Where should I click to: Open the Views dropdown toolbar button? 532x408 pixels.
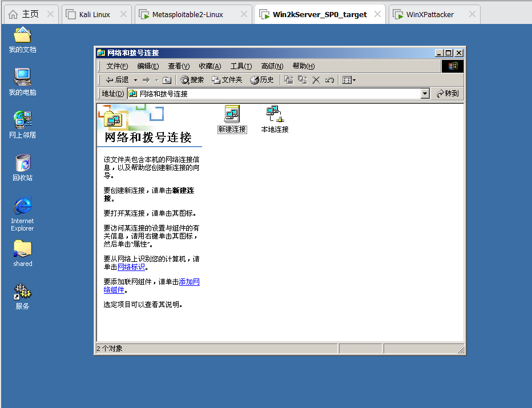[x=349, y=80]
